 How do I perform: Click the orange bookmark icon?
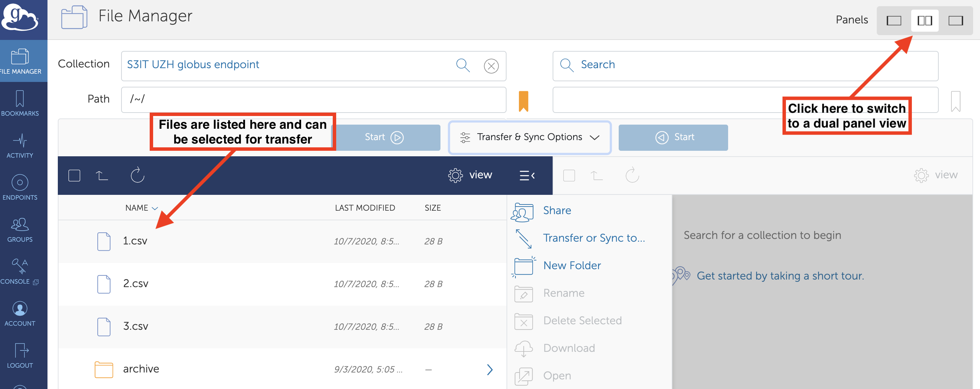point(523,101)
